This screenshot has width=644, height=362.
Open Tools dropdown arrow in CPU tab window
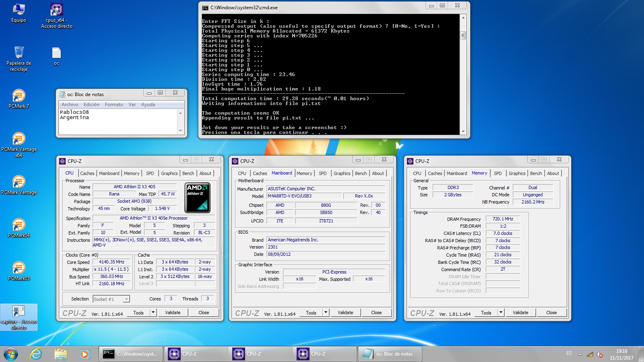click(153, 313)
